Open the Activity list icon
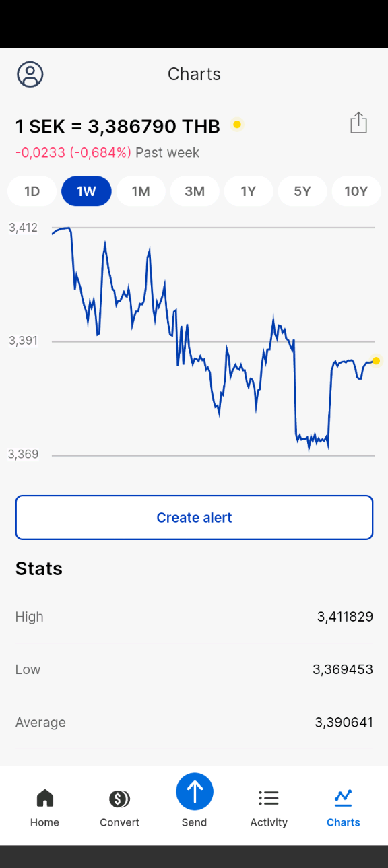Screen dimensions: 388x868 coord(269,799)
